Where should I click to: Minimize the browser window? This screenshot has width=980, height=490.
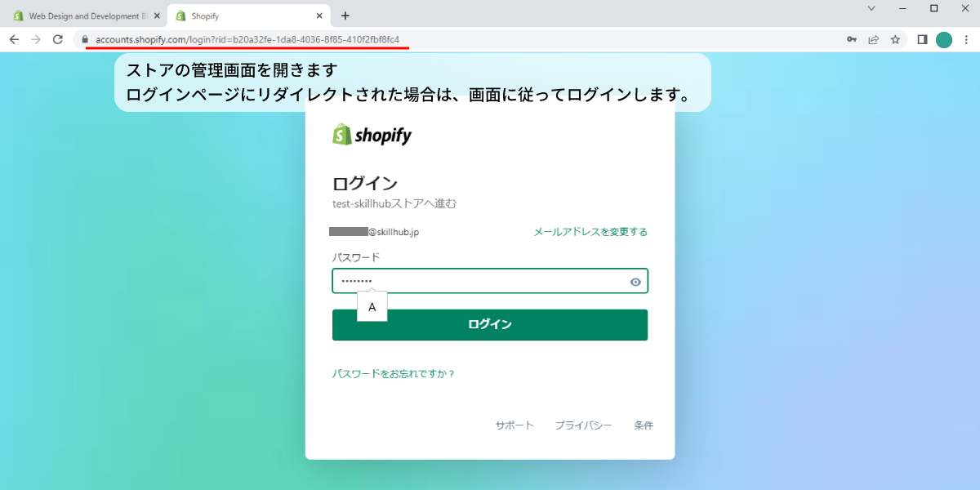click(902, 8)
